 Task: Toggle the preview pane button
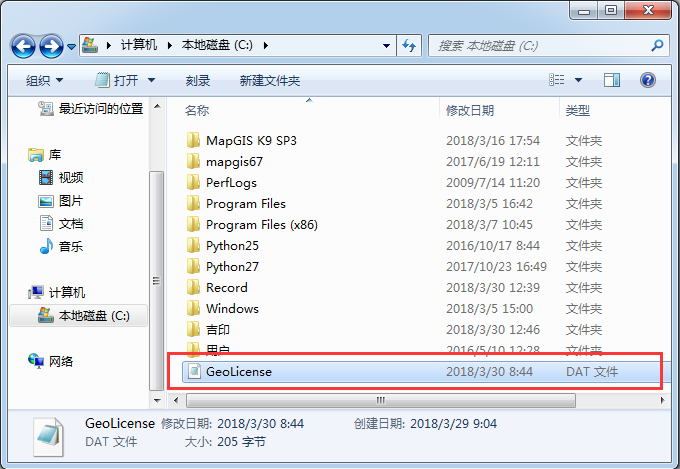(x=612, y=80)
